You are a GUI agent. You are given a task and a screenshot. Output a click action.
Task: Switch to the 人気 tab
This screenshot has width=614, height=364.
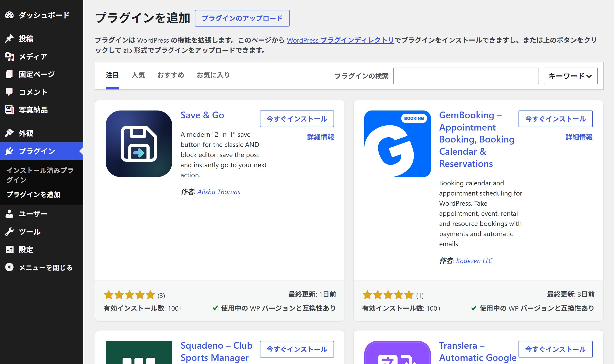(x=138, y=75)
